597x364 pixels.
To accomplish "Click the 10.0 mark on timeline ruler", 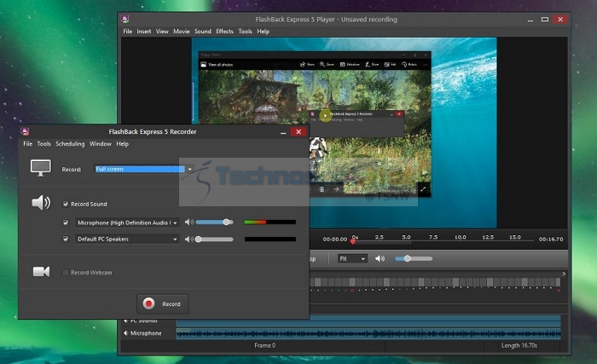I will pyautogui.click(x=461, y=237).
